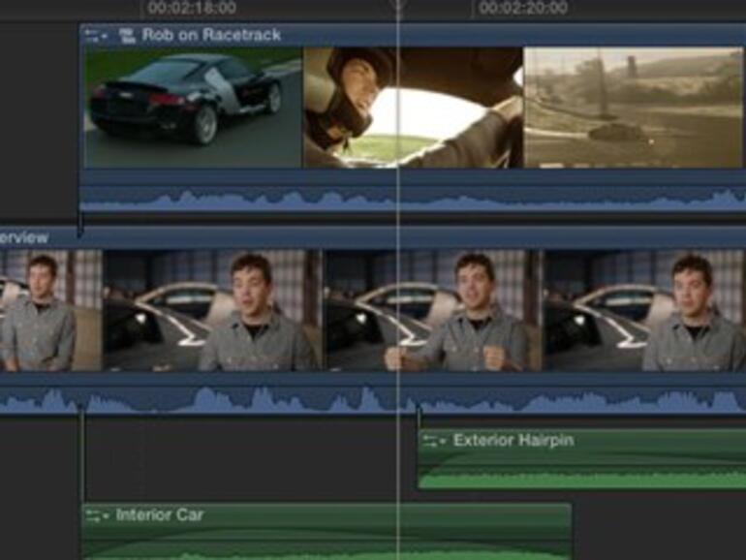Click the Exterior Hairpin green waveform
This screenshot has height=560, width=746.
click(581, 478)
